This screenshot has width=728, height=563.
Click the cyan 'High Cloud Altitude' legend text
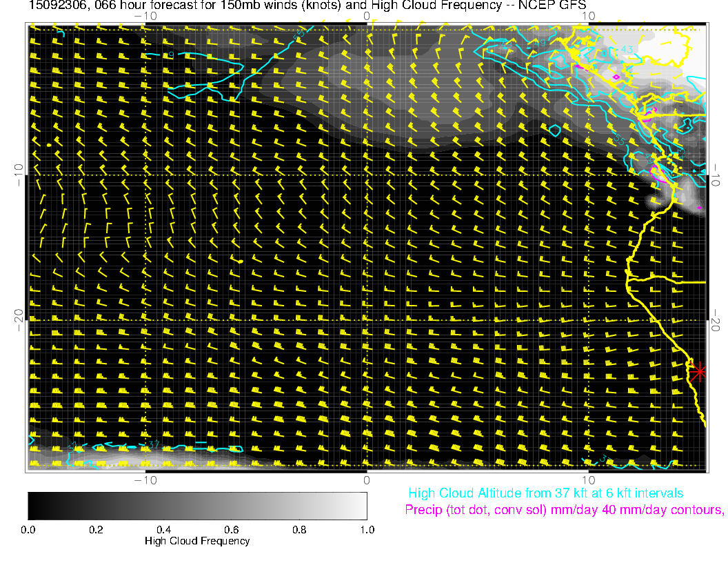[x=545, y=493]
